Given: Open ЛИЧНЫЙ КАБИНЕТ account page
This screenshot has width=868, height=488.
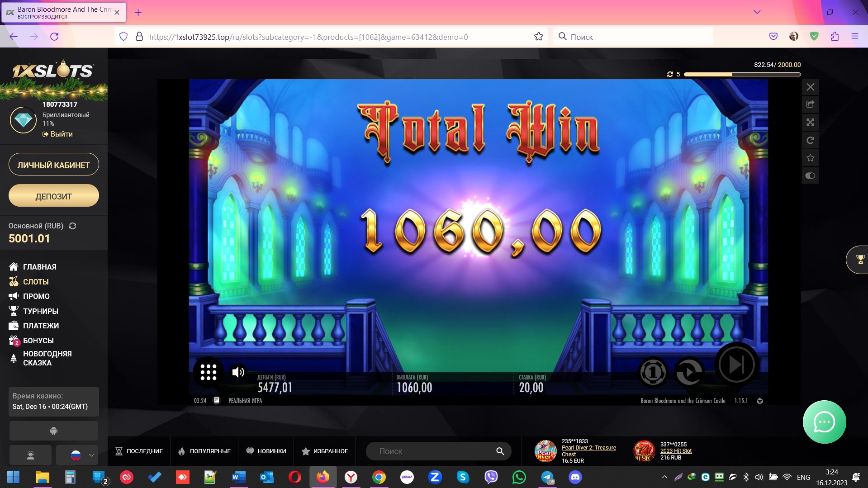Looking at the screenshot, I should point(54,165).
